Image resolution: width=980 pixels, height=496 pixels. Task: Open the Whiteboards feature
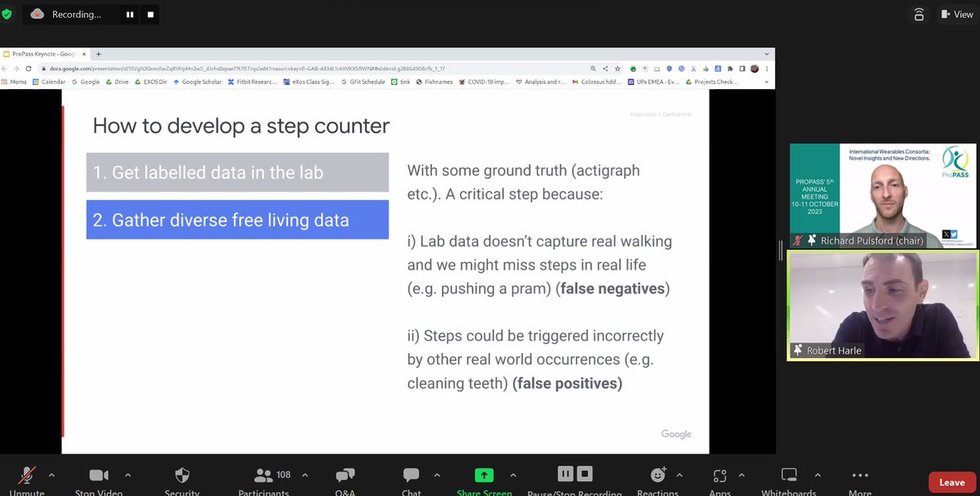pos(787,474)
